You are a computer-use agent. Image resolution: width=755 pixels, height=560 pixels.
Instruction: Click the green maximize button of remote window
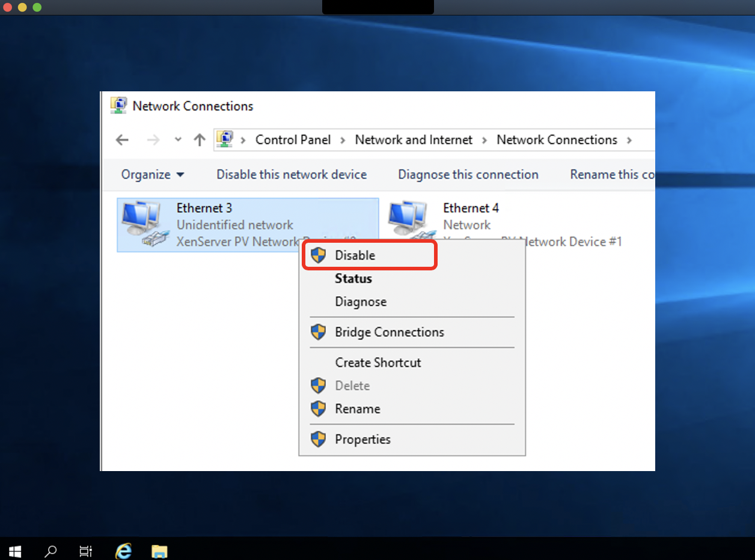(x=37, y=7)
